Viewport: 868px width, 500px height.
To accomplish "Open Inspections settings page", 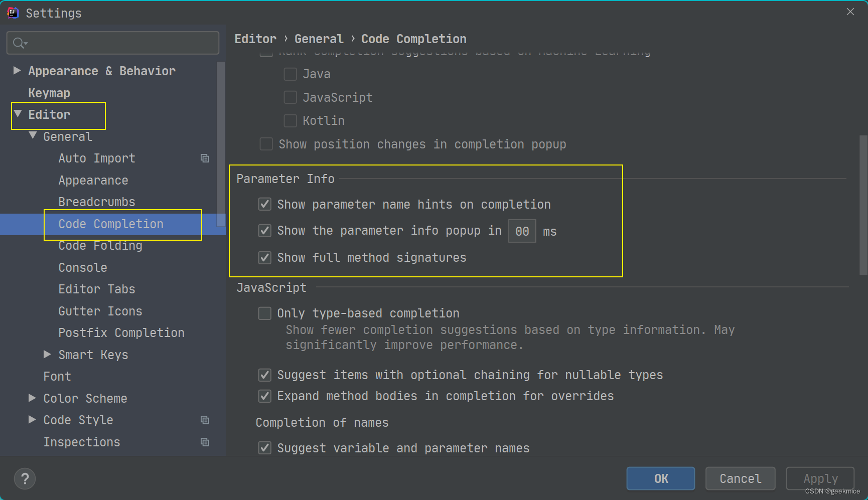I will click(82, 442).
